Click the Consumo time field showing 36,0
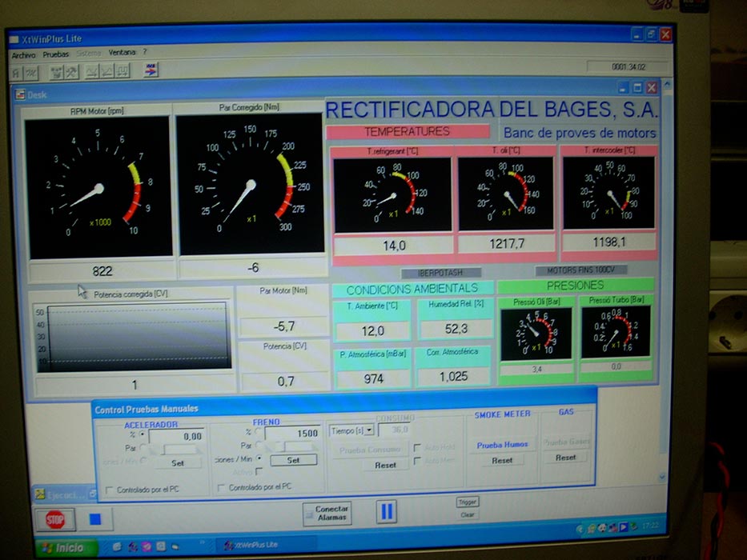 coord(396,430)
